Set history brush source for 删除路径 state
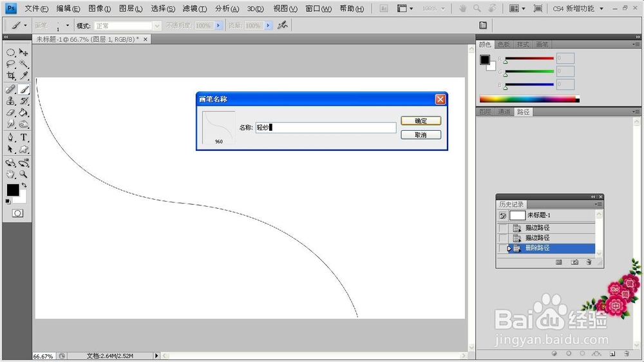This screenshot has height=362, width=644. (503, 248)
